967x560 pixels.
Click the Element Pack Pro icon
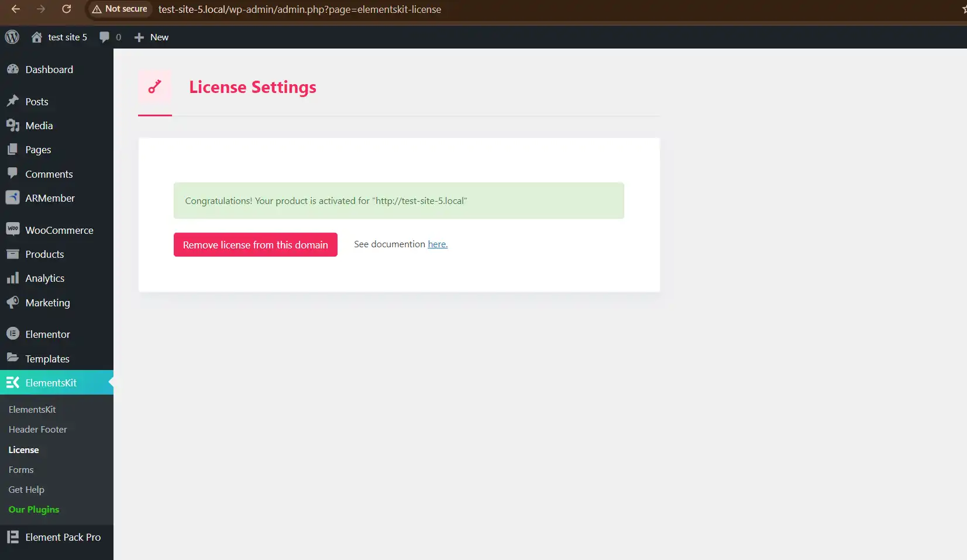click(12, 537)
